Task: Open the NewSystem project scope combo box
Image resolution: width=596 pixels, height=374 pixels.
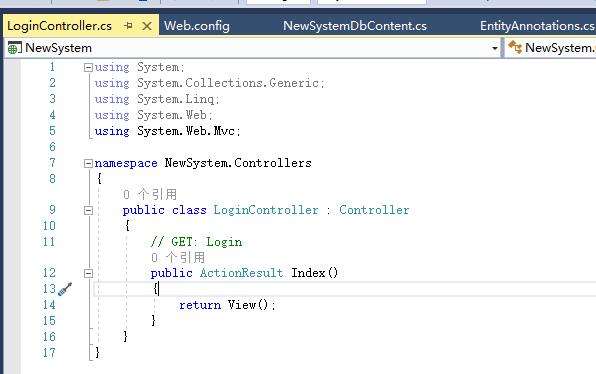Action: 252,48
